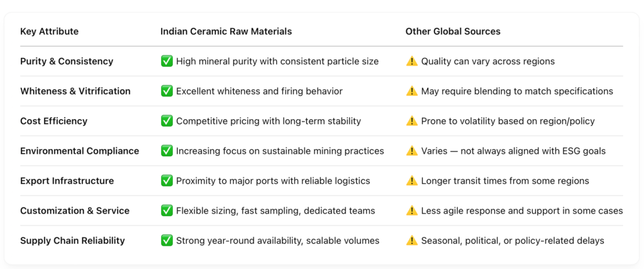Screen dimensions: 644x269
Task: Click the Indian Ceramic Raw Materials header
Action: (226, 31)
